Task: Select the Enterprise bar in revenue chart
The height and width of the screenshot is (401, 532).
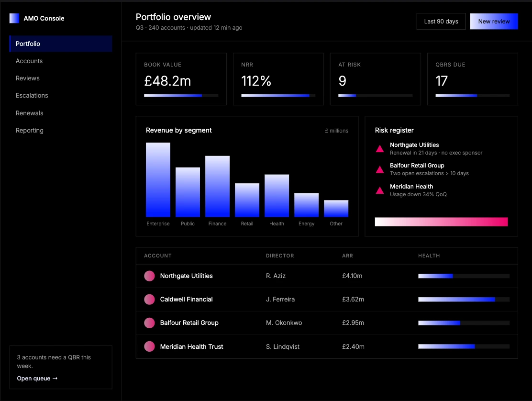Action: pyautogui.click(x=158, y=180)
